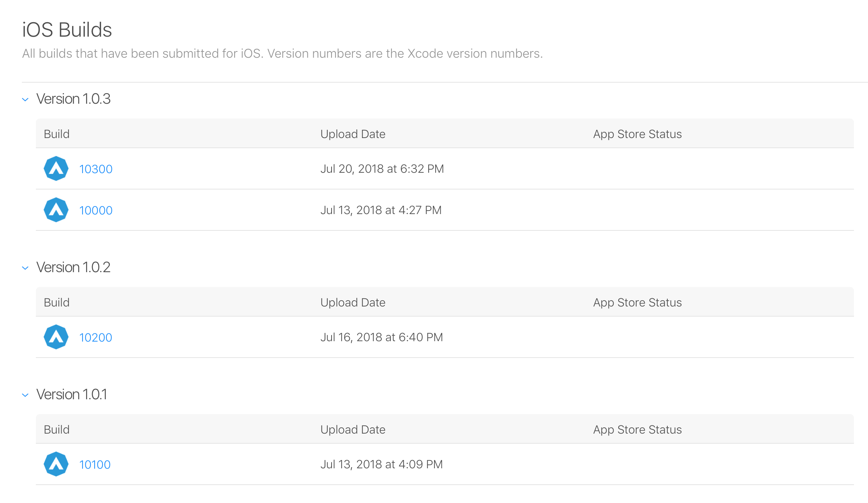Click the Version 1.0.2 heading
The image size is (868, 503).
click(x=73, y=267)
